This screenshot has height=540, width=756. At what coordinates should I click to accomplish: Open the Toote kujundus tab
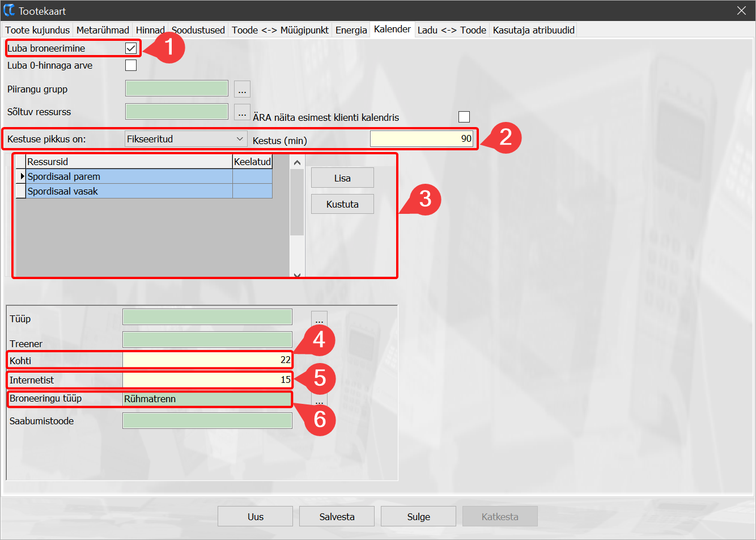tap(37, 30)
